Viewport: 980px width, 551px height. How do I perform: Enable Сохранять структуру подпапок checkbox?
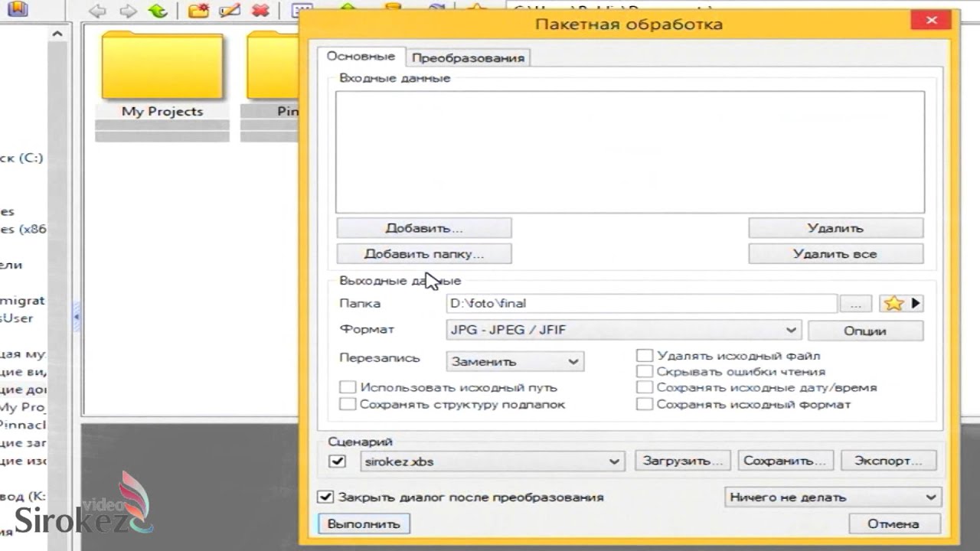click(x=348, y=404)
